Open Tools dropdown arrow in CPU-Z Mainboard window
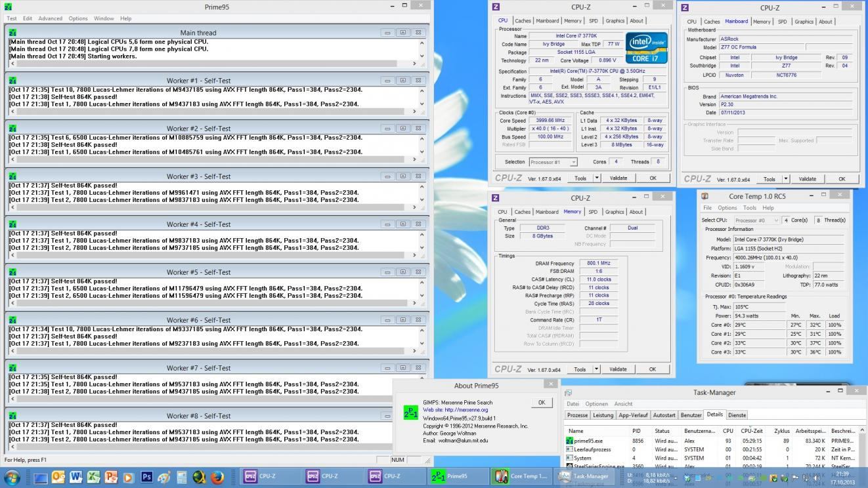Image resolution: width=868 pixels, height=488 pixels. click(785, 178)
